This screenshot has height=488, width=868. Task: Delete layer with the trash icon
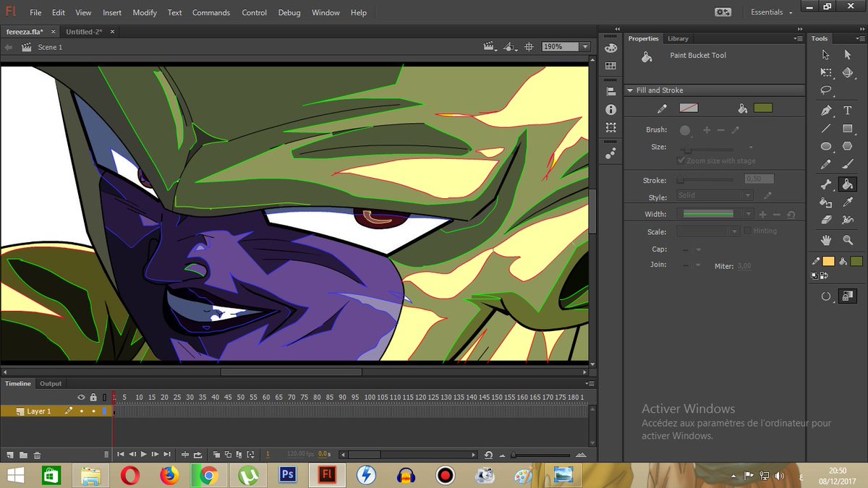pos(37,455)
